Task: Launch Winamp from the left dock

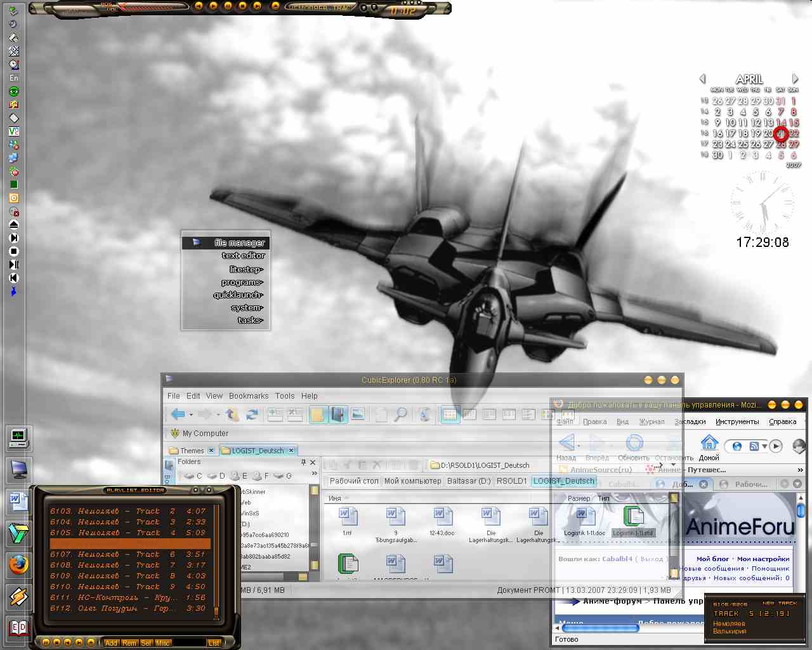Action: tap(18, 597)
